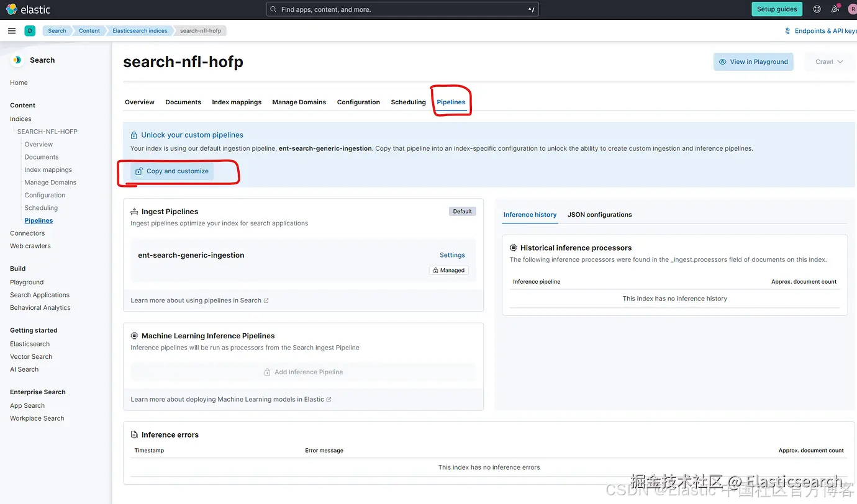
Task: Click the green D space avatar
Action: pyautogui.click(x=30, y=30)
